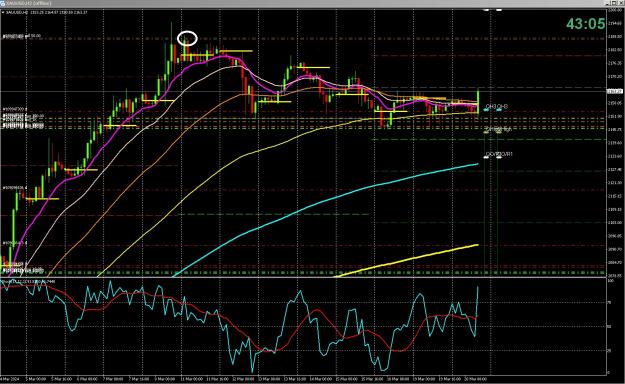The width and height of the screenshot is (625, 384).
Task: Click the 0 level on stochastic scale
Action: (608, 373)
